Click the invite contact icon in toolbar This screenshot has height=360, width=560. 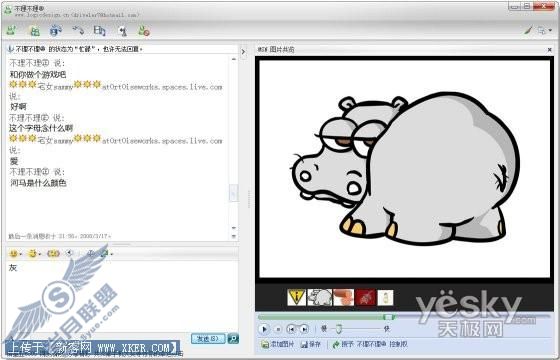coord(11,31)
